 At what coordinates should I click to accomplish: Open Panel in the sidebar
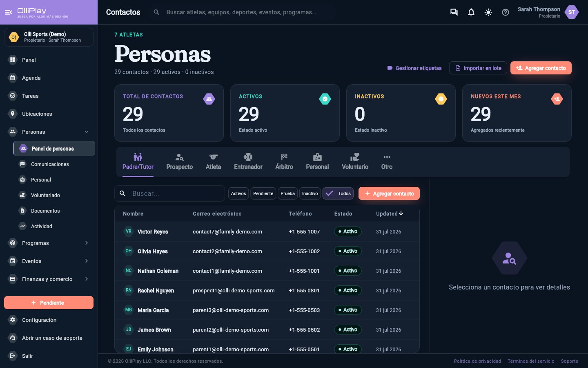tap(49, 60)
